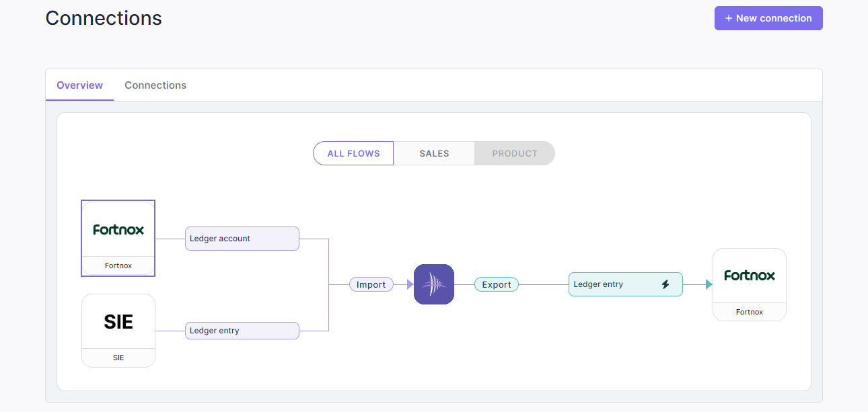Viewport: 868px width, 412px height.
Task: Click the SIE Ledger entry import box
Action: (242, 331)
